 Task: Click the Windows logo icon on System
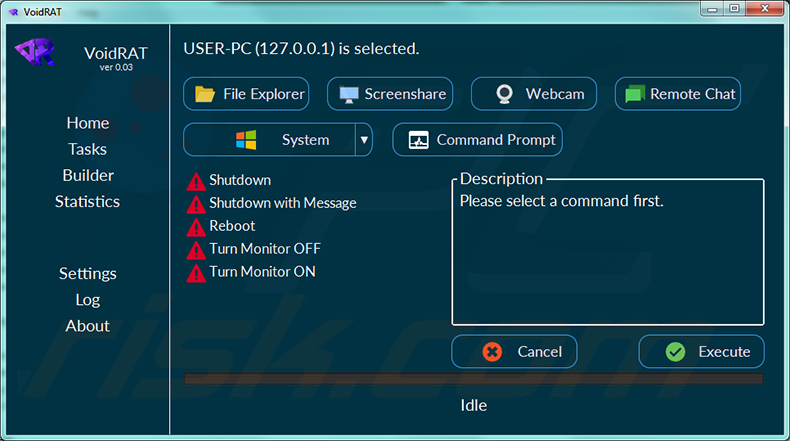click(246, 140)
